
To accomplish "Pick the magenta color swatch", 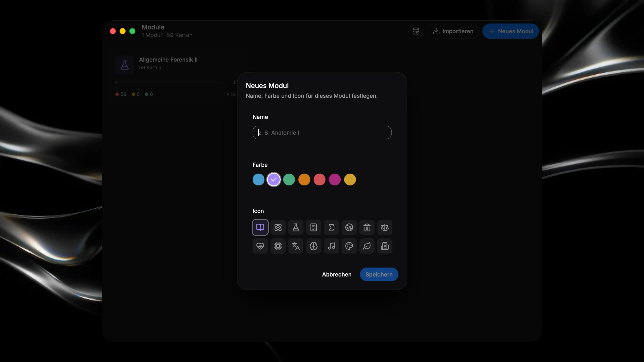I will coord(335,179).
